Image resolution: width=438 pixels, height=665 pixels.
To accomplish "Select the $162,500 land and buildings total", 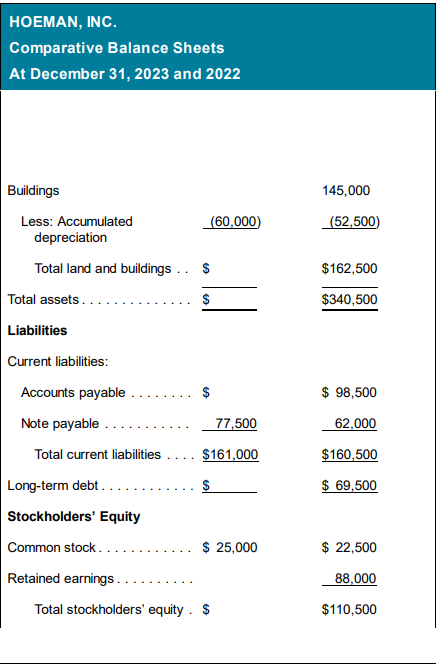I will point(349,268).
